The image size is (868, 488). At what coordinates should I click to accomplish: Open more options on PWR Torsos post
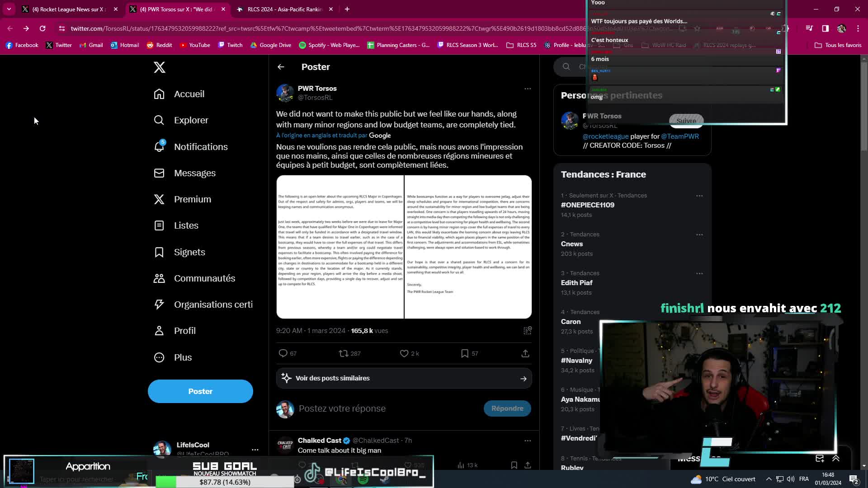click(x=528, y=89)
